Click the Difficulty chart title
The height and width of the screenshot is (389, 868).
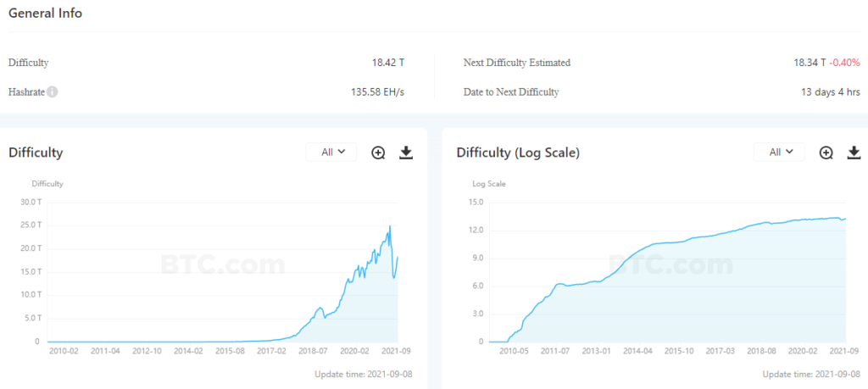(36, 153)
